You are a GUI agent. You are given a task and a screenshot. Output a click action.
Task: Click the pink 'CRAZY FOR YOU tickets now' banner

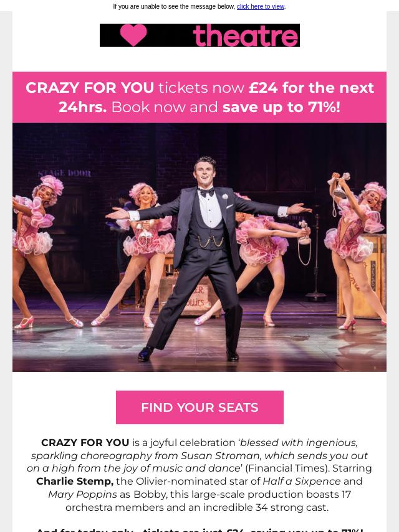[x=199, y=97]
